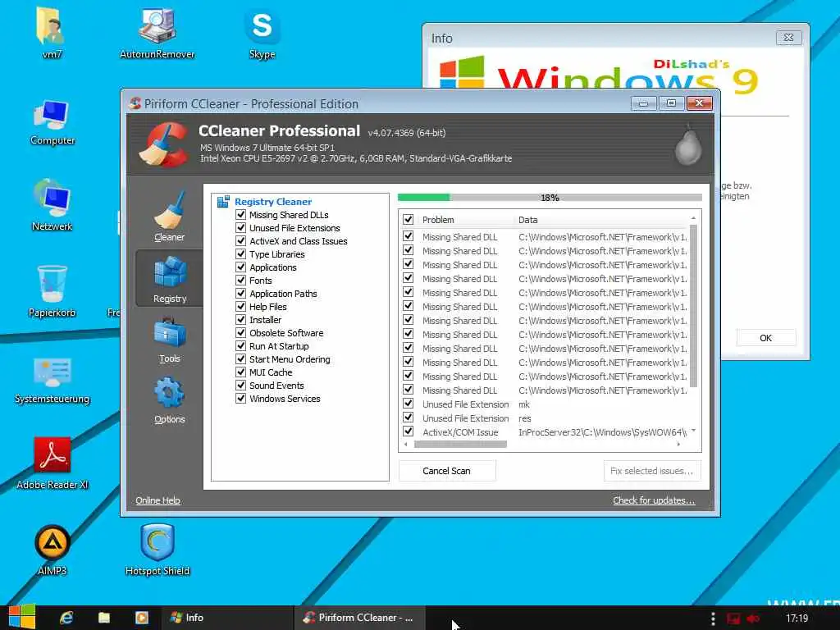Switch to Piriform CCleaner taskbar button

[359, 618]
